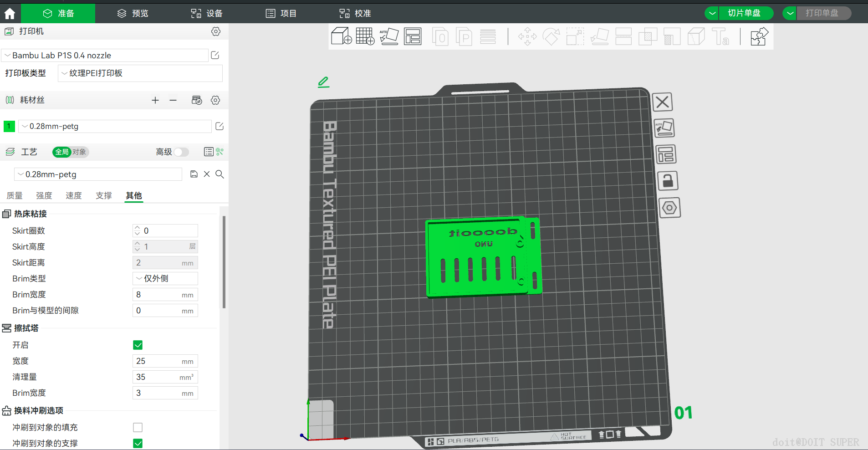This screenshot has width=868, height=450.
Task: Uncheck the 擦拭塔 开启 checkbox
Action: tap(138, 345)
